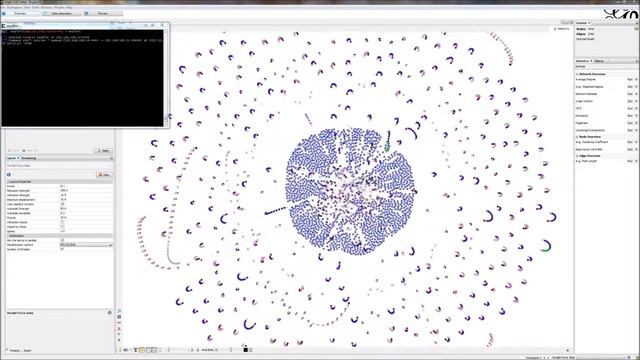Run the Average Degree statistic

tap(630, 80)
